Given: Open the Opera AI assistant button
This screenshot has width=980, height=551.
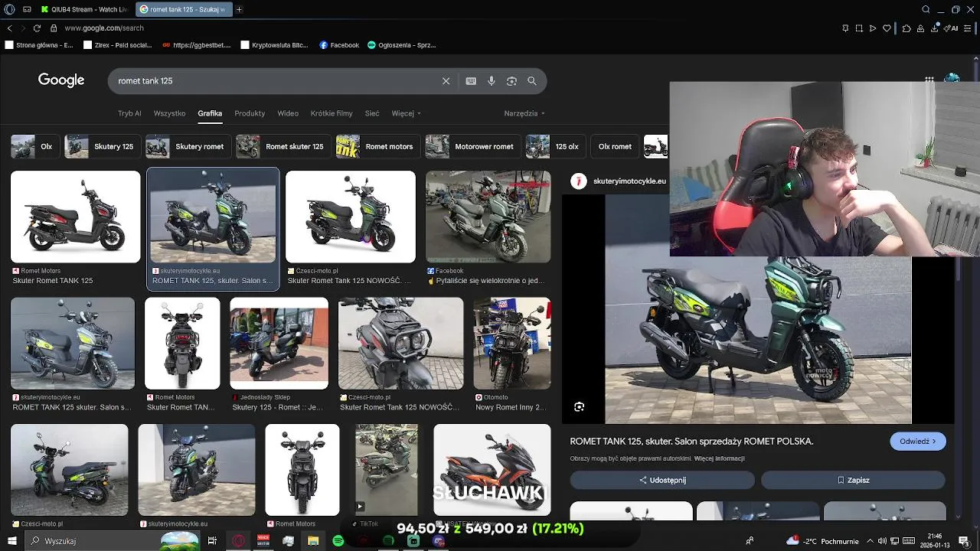Looking at the screenshot, I should tap(952, 28).
